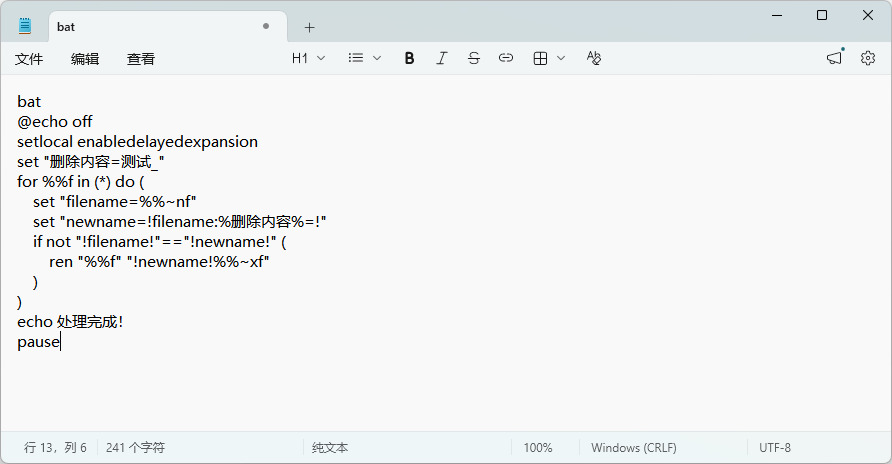The height and width of the screenshot is (464, 892).
Task: Switch to the bat tab
Action: pos(168,27)
